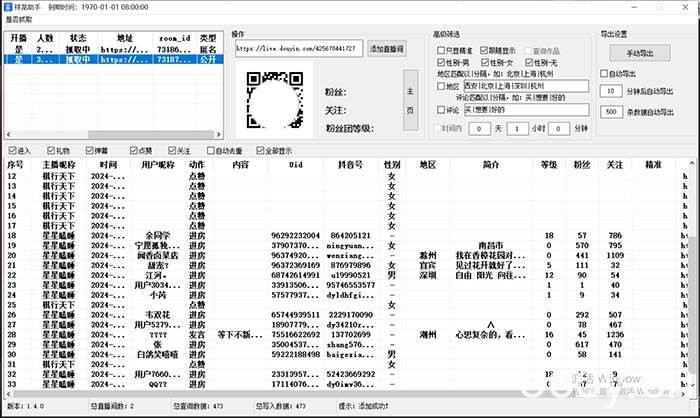Select the room row with type 匿名
The image size is (700, 418).
[x=113, y=50]
